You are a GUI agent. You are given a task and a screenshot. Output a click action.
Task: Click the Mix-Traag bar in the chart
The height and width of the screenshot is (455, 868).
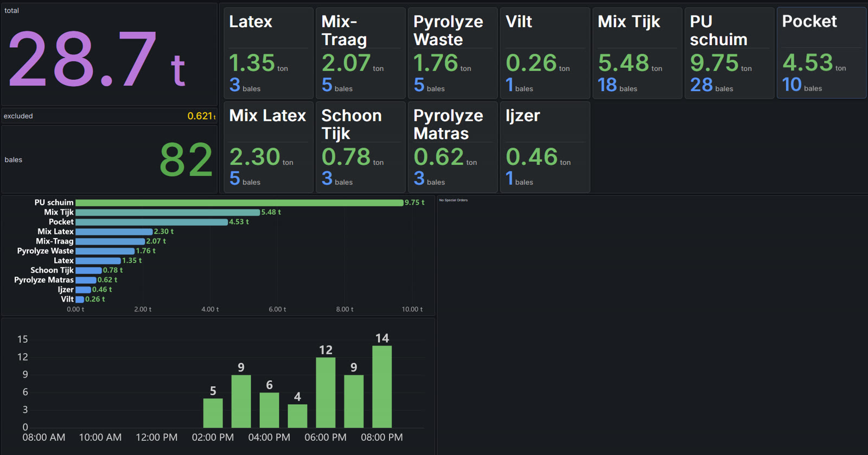110,241
